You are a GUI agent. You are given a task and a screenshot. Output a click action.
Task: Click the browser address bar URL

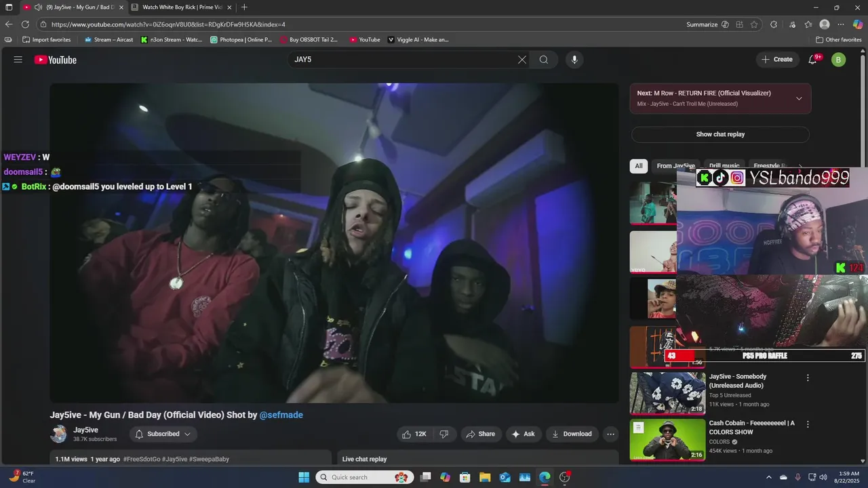click(x=168, y=24)
